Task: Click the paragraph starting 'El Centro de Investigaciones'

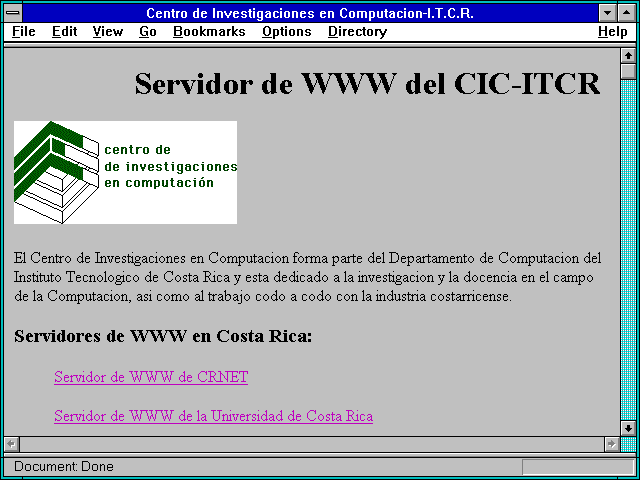Action: [x=307, y=277]
